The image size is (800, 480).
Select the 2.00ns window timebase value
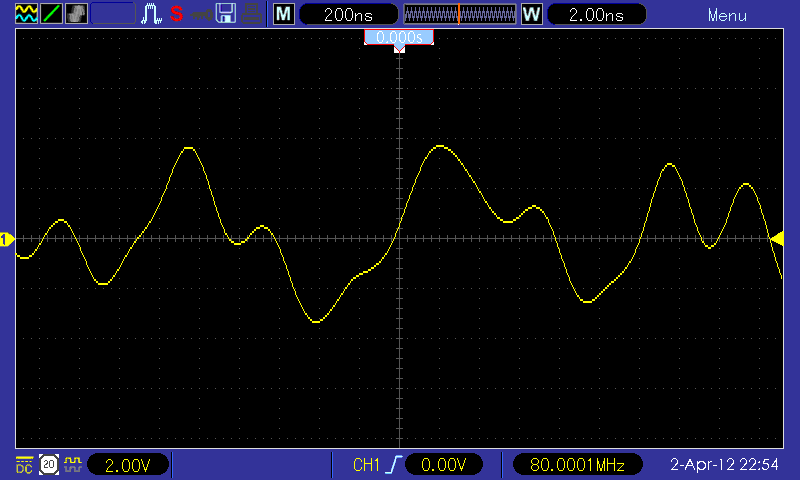point(596,14)
